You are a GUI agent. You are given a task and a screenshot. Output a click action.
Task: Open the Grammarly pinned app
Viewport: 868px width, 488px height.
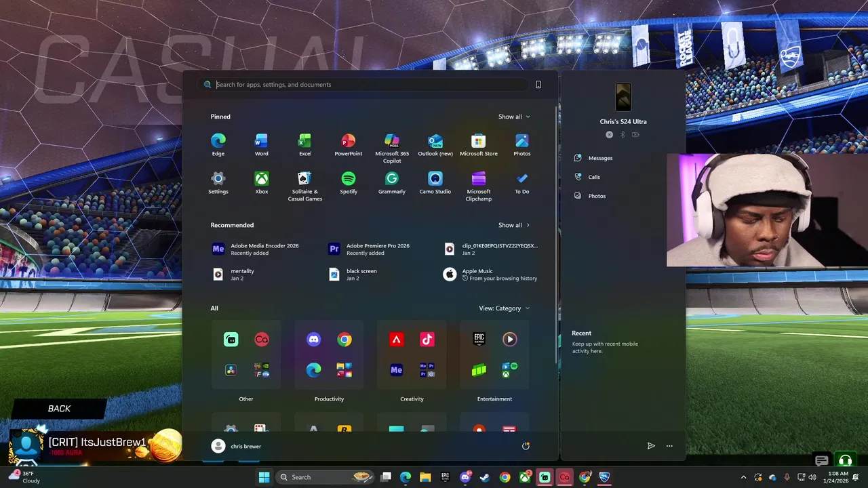392,182
